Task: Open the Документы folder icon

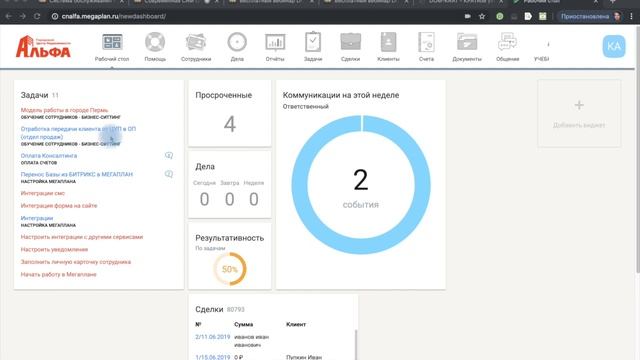Action: [467, 42]
